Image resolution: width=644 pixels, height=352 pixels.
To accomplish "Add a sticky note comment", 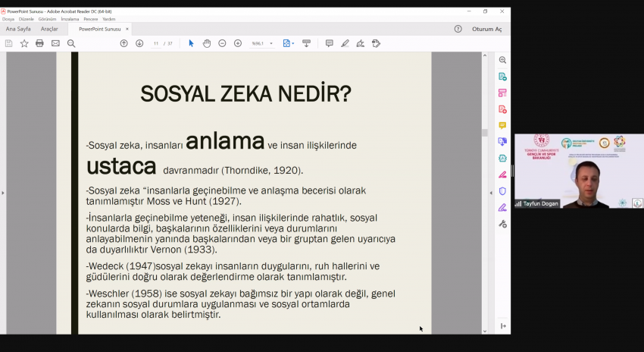I will [329, 43].
